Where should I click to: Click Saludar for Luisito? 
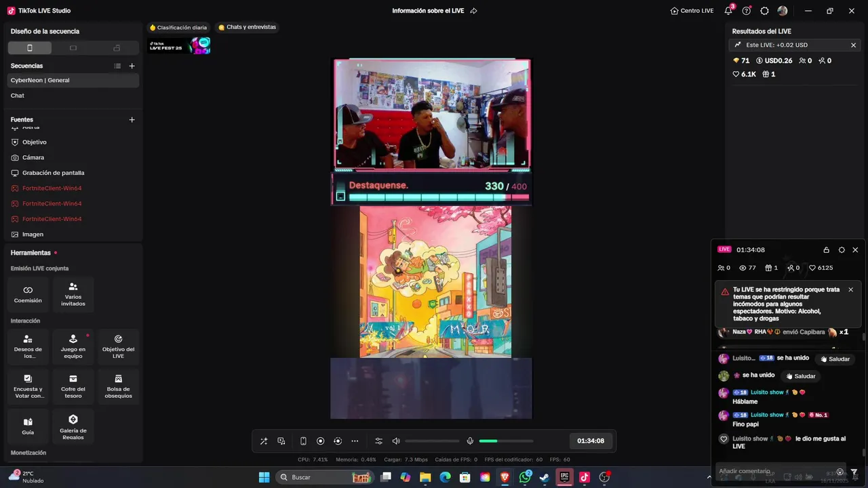(835, 359)
